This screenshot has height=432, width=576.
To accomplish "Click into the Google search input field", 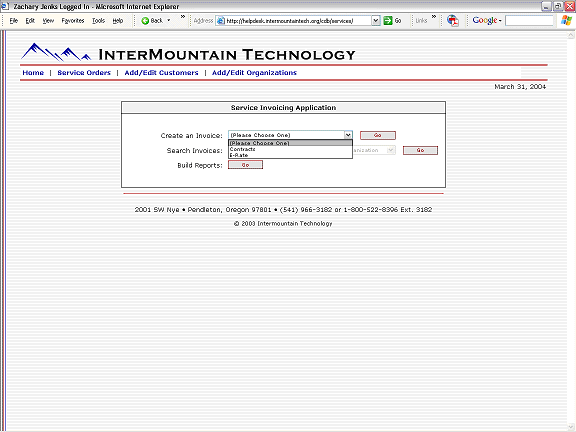I will [x=529, y=21].
